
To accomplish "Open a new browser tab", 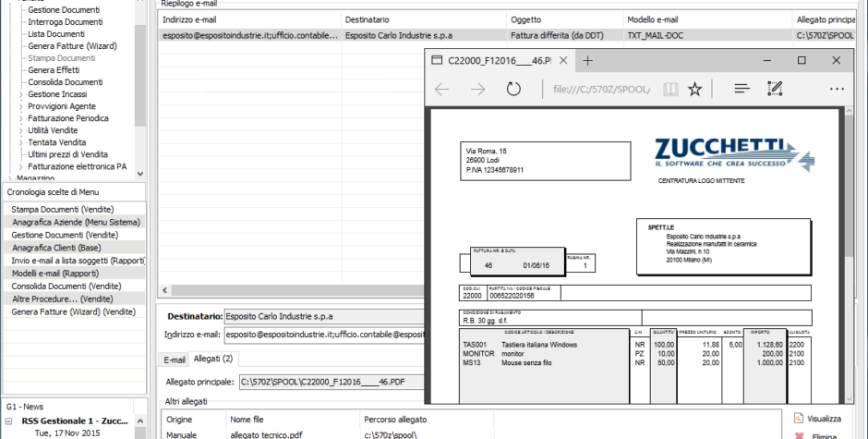I will (x=588, y=60).
